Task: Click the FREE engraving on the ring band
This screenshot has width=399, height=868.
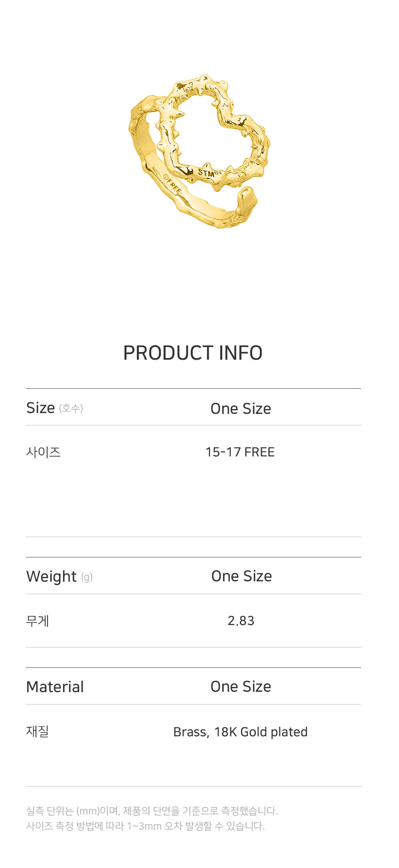Action: [x=173, y=184]
